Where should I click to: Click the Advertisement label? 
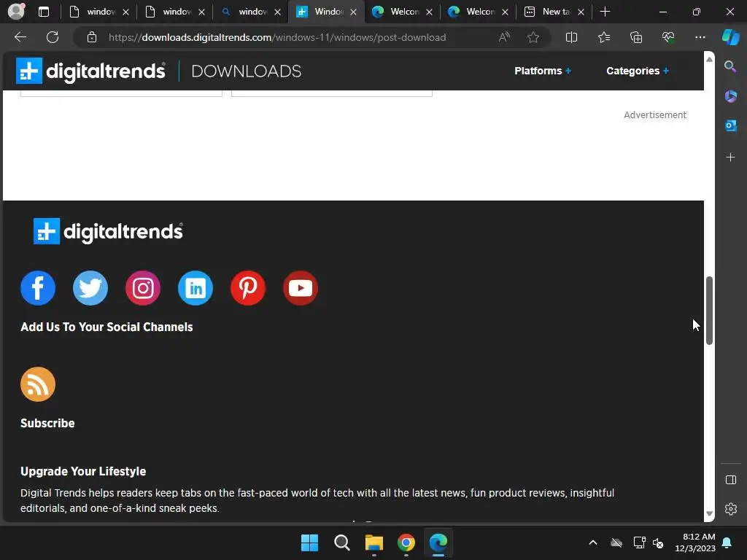coord(655,114)
